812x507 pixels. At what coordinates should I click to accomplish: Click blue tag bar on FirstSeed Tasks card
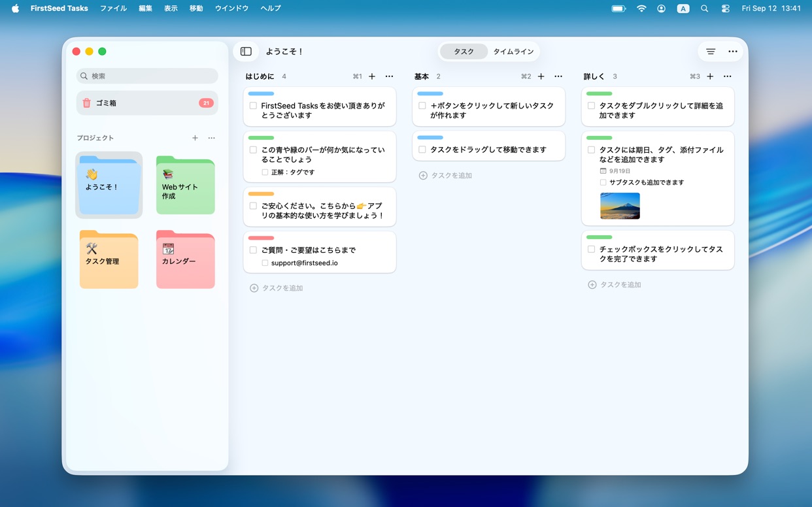pos(261,94)
